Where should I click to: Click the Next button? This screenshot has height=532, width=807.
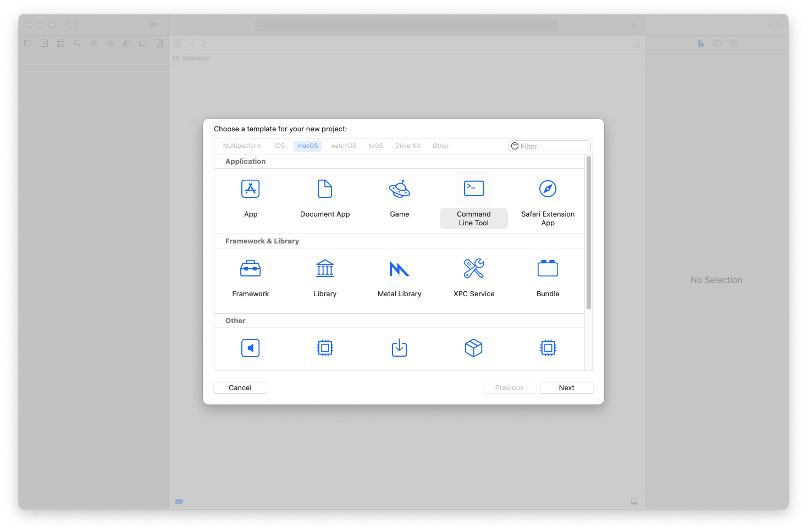pyautogui.click(x=566, y=388)
